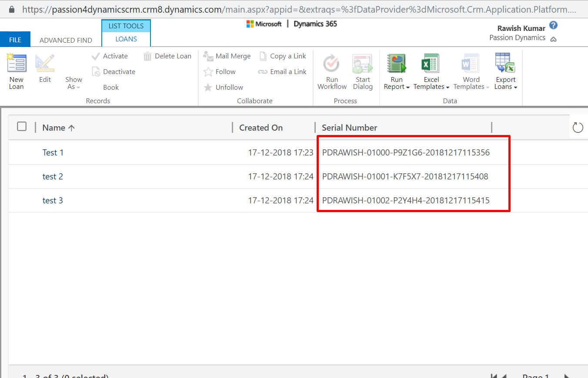Click the Mail Merge icon
Viewport: 588px width, 378px height.
(x=208, y=56)
